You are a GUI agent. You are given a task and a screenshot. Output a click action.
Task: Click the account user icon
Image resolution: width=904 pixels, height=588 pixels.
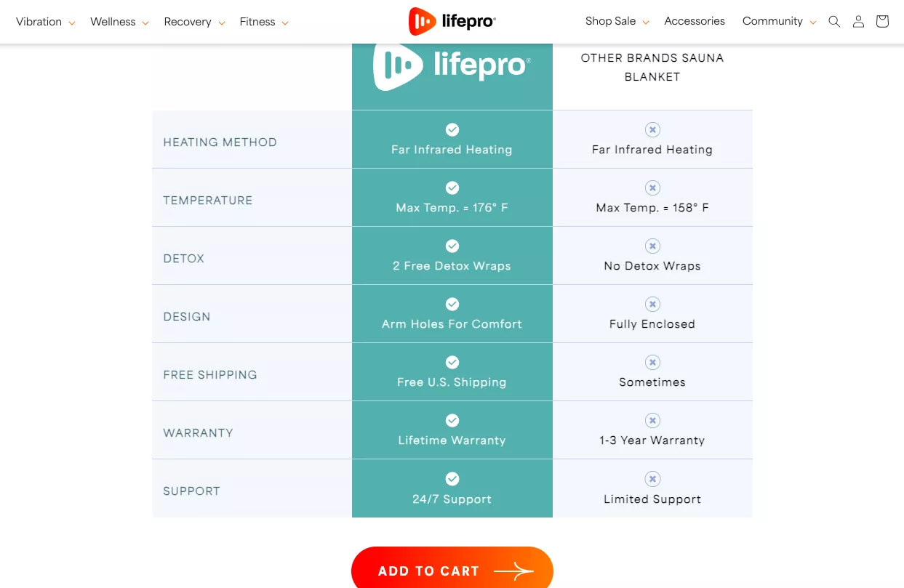858,22
